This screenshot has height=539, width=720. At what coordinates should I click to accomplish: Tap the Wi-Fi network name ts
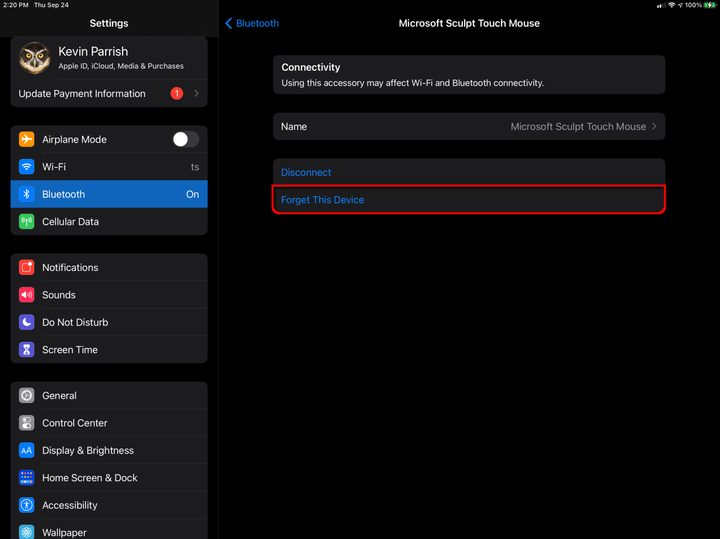click(195, 167)
